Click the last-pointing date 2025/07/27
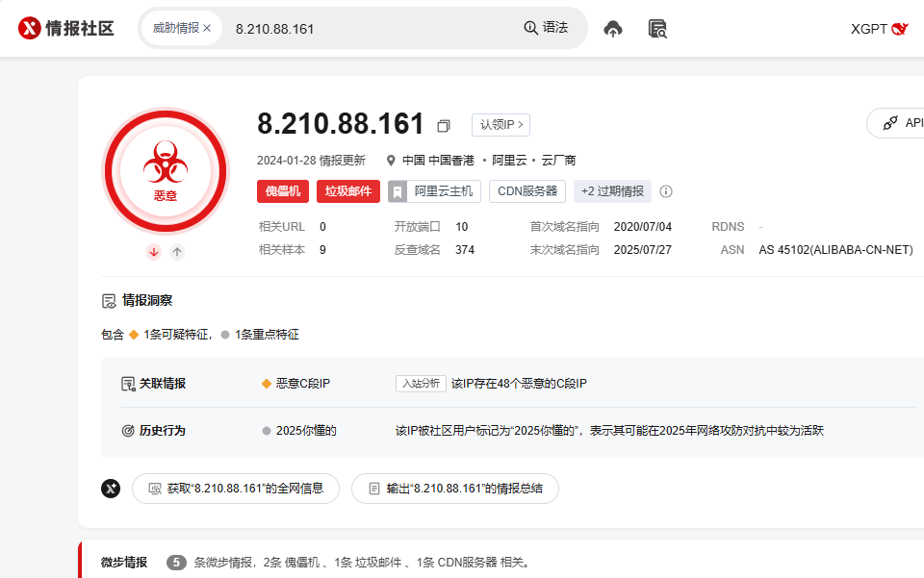This screenshot has height=578, width=924. click(x=643, y=250)
